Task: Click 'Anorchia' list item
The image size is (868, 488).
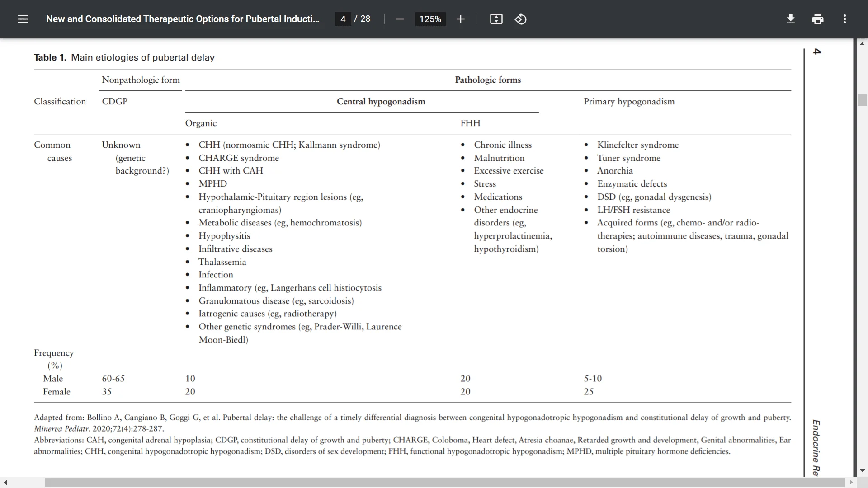Action: click(x=615, y=171)
